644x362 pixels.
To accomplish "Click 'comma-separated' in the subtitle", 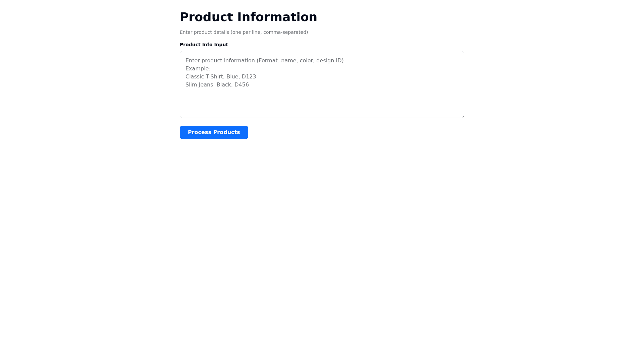I will point(285,32).
